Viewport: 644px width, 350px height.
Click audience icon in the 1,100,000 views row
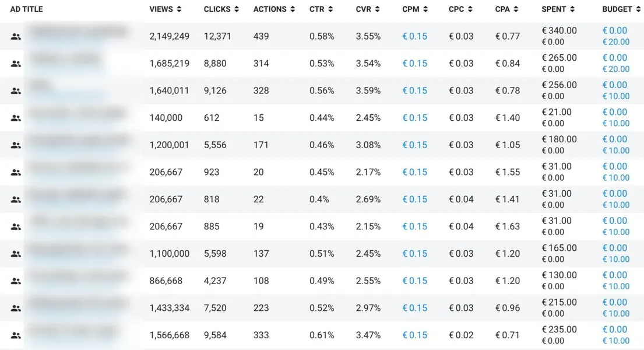[16, 254]
